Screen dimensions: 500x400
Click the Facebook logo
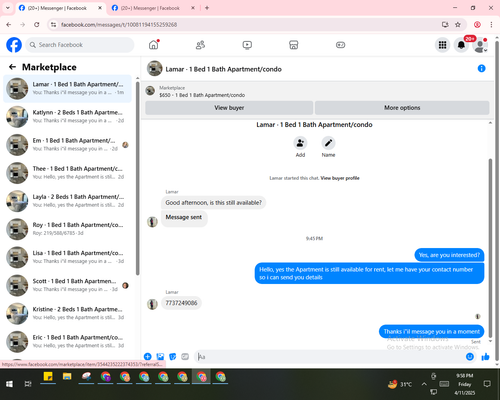click(14, 45)
